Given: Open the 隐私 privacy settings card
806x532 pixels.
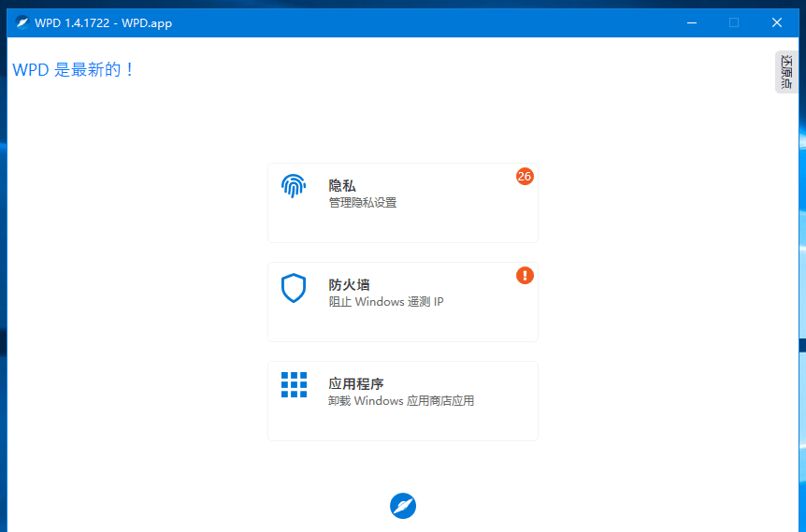Looking at the screenshot, I should click(x=403, y=203).
